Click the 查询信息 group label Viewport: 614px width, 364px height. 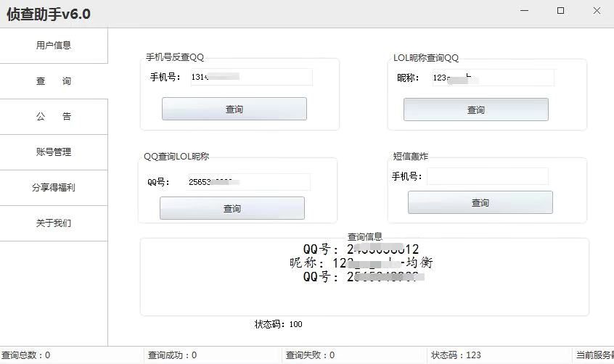point(365,237)
